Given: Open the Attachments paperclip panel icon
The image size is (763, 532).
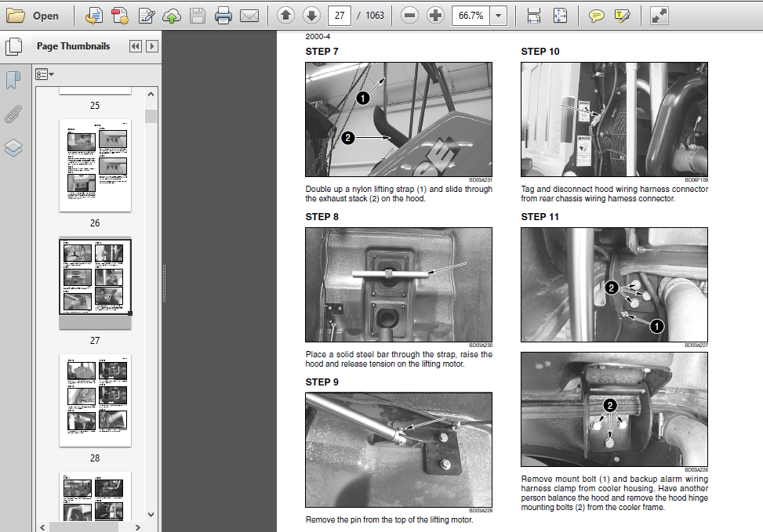Looking at the screenshot, I should [x=13, y=114].
